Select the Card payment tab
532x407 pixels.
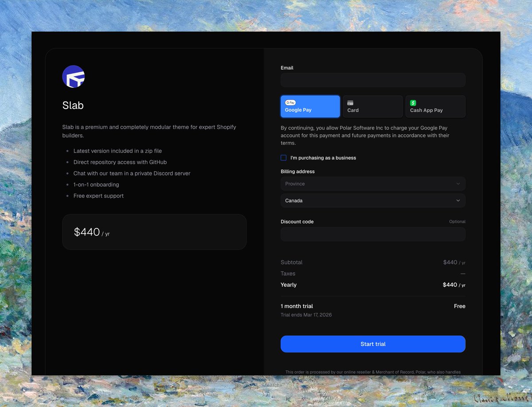tap(373, 106)
